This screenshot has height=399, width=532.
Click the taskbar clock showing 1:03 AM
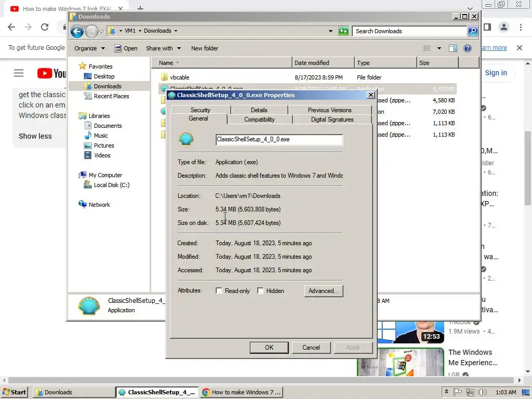coord(506,392)
